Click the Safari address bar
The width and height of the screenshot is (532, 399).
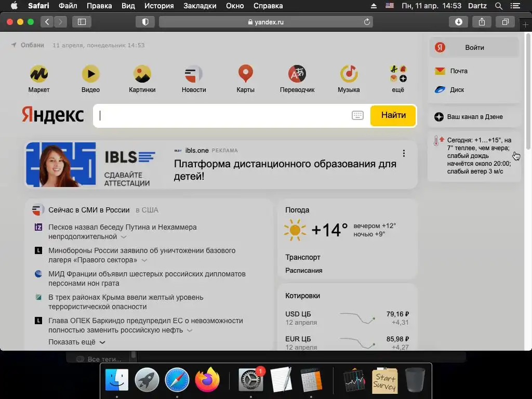coord(266,22)
